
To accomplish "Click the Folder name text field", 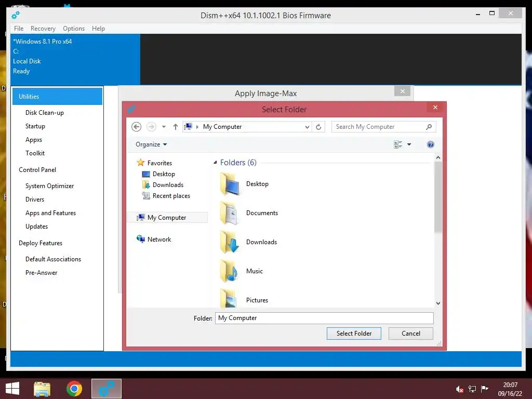I will tap(324, 318).
